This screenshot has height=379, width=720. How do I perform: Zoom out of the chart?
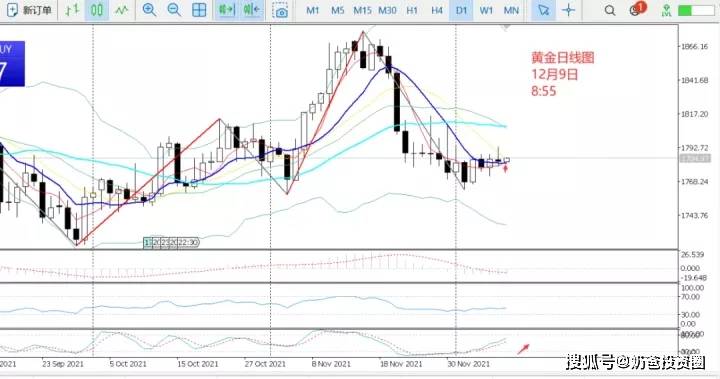[x=174, y=10]
